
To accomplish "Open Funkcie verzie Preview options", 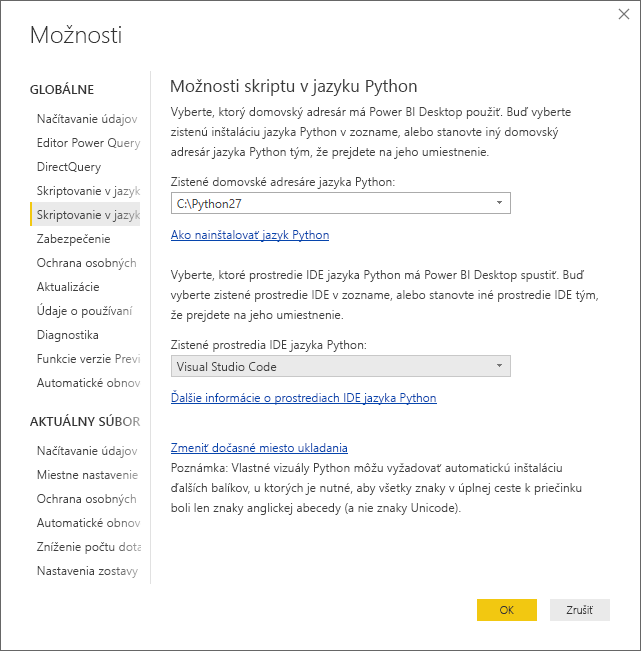I will (88, 359).
